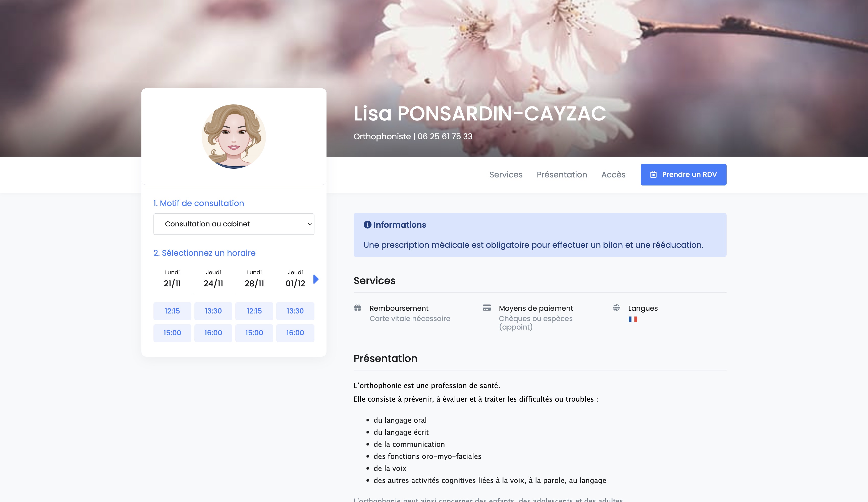Book 12:15 on Lundi 28/11
Viewport: 868px width, 502px height.
point(254,311)
